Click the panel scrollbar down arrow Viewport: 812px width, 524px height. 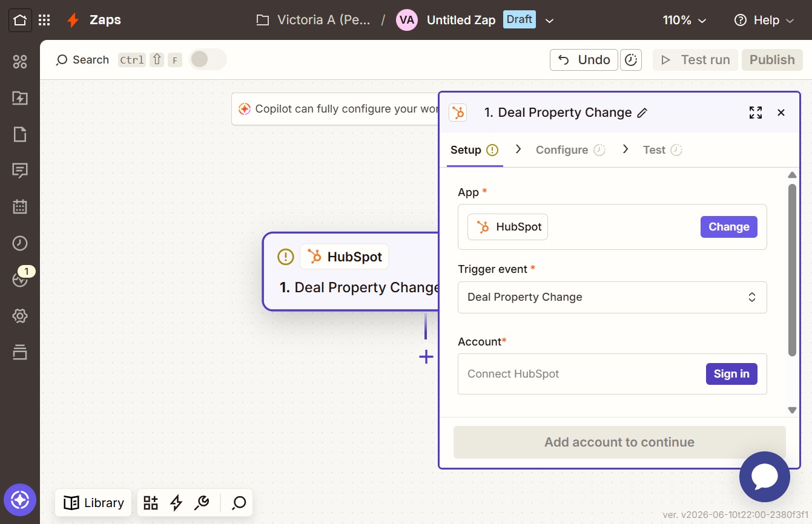(x=792, y=410)
